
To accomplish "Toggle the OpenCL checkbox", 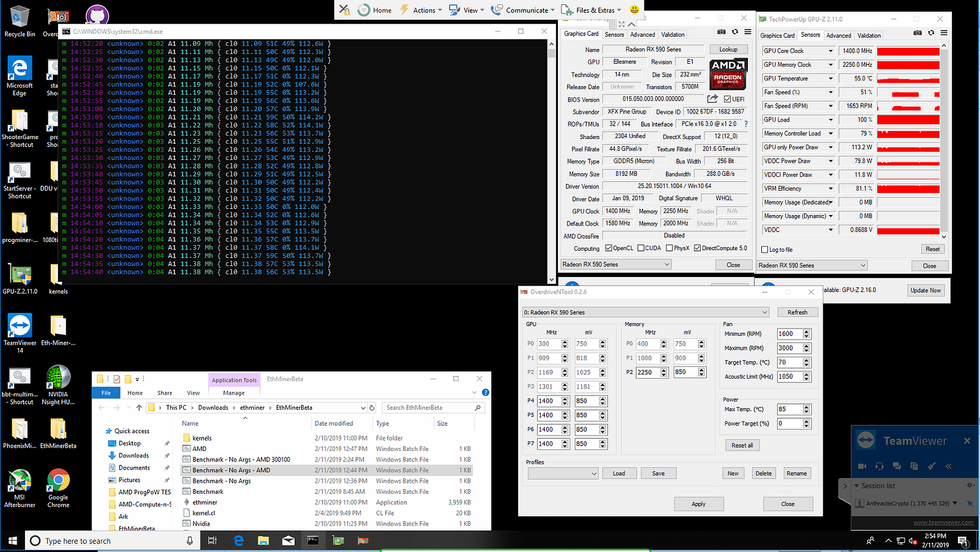I will tap(609, 248).
